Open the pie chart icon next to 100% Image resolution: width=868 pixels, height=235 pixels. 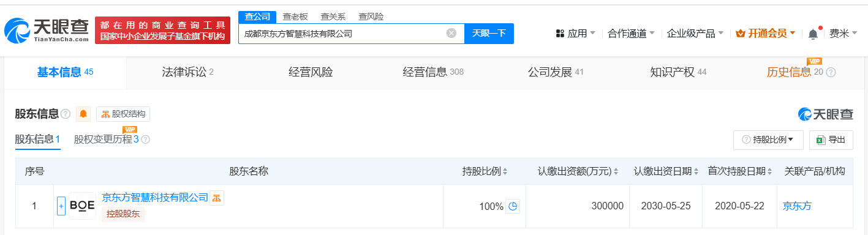[x=513, y=206]
